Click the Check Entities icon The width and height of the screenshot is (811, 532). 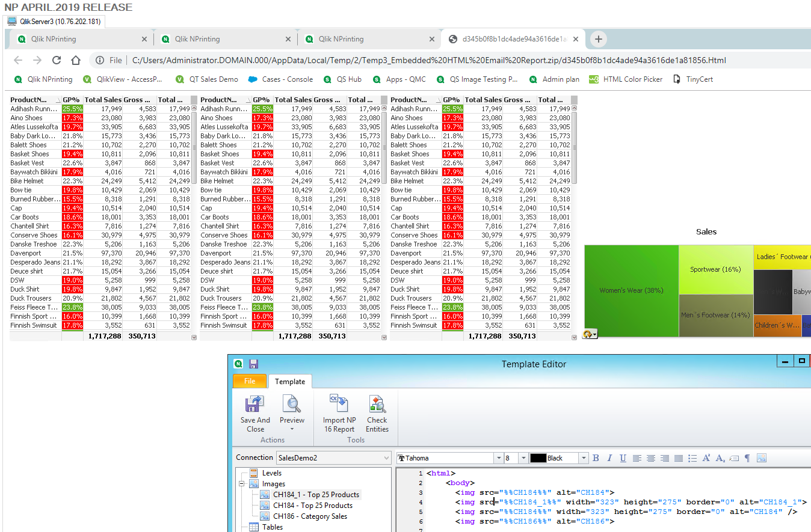(x=377, y=404)
